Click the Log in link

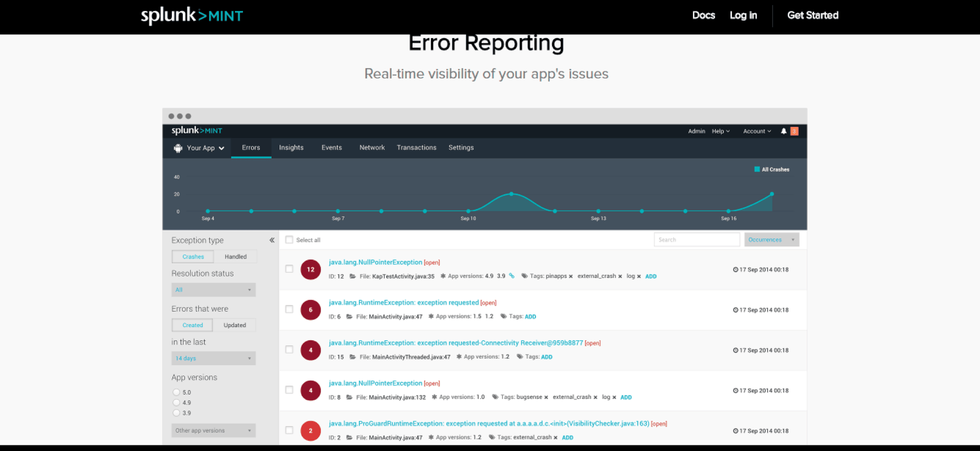[x=743, y=16]
